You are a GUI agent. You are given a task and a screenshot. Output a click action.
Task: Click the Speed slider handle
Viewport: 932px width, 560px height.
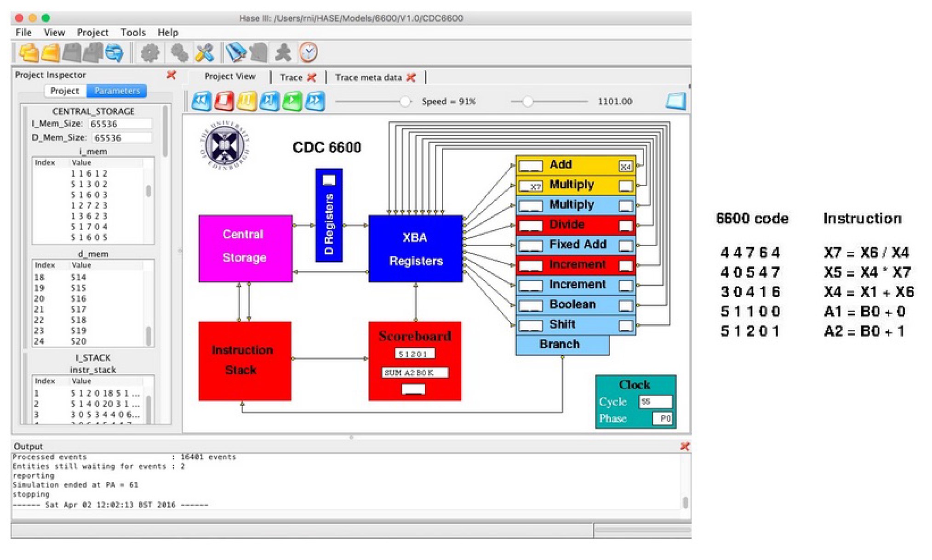tap(405, 102)
